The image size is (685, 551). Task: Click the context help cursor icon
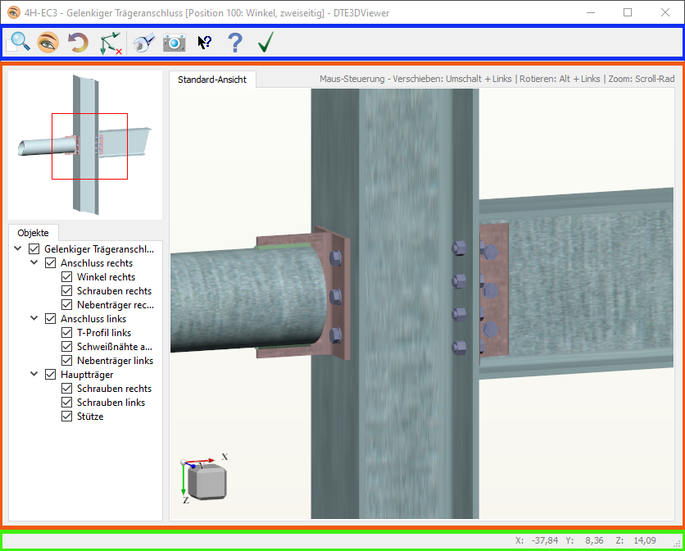coord(204,42)
